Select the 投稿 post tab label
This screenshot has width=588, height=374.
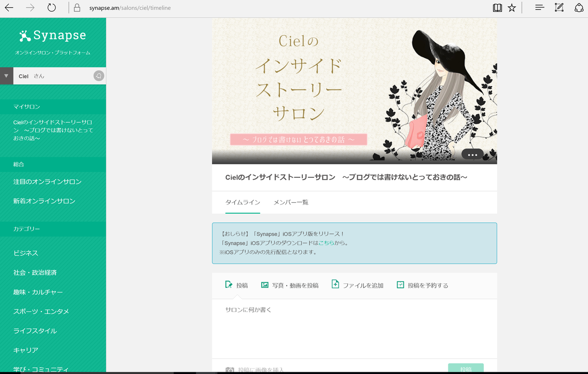tap(242, 285)
